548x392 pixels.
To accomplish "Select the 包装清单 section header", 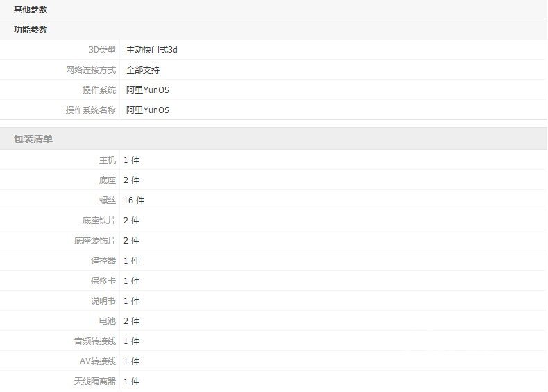I will 33,139.
